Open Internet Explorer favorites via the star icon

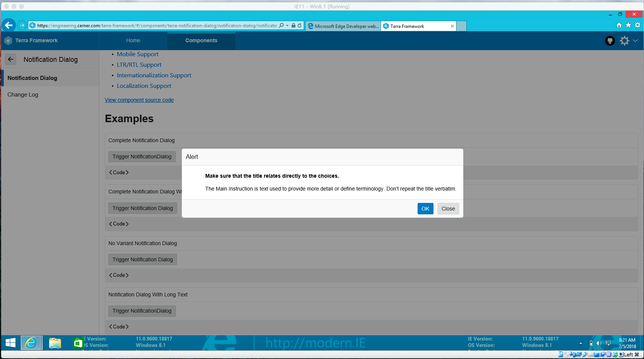click(x=628, y=25)
